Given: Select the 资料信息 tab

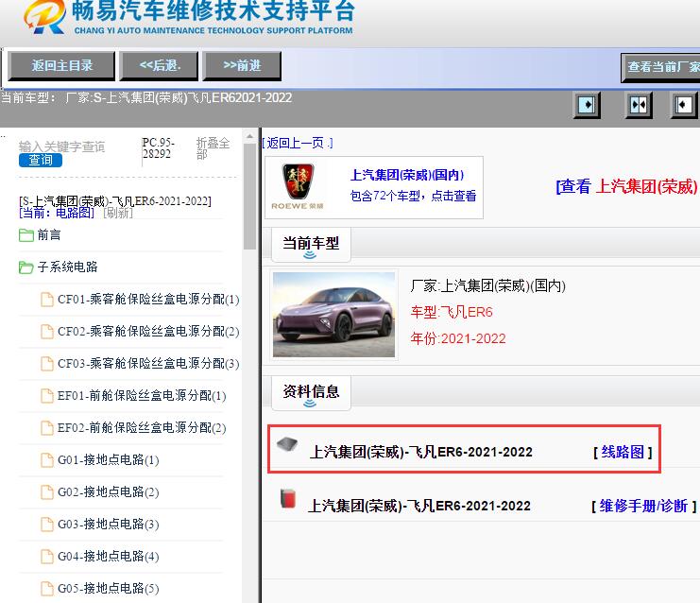Looking at the screenshot, I should pos(311,393).
